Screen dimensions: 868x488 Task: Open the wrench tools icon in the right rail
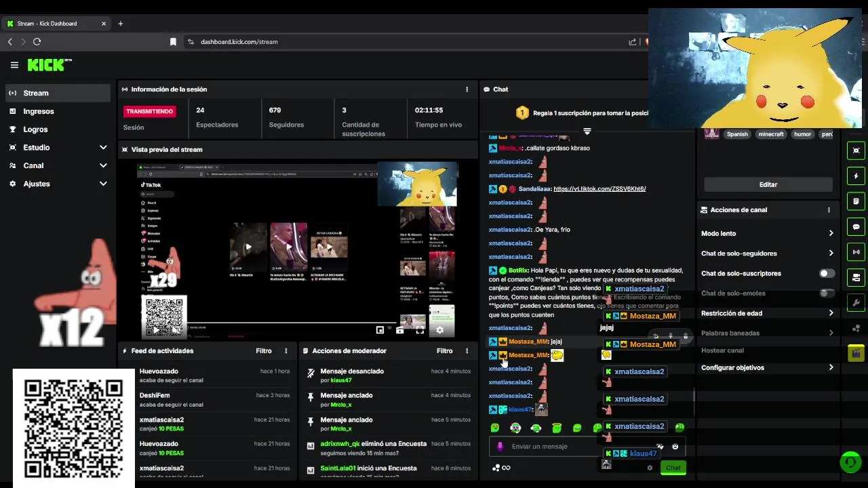click(856, 303)
